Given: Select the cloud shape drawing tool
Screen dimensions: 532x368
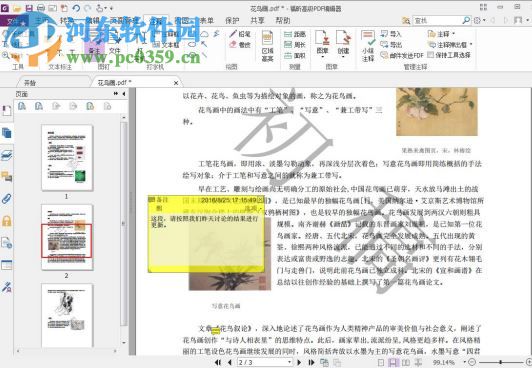Looking at the screenshot, I should pyautogui.click(x=204, y=34).
